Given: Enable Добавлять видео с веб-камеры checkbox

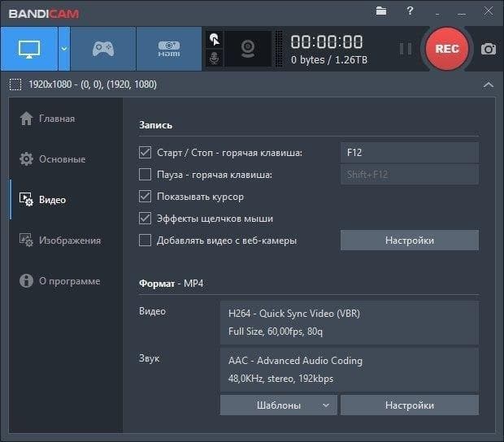Looking at the screenshot, I should 145,240.
